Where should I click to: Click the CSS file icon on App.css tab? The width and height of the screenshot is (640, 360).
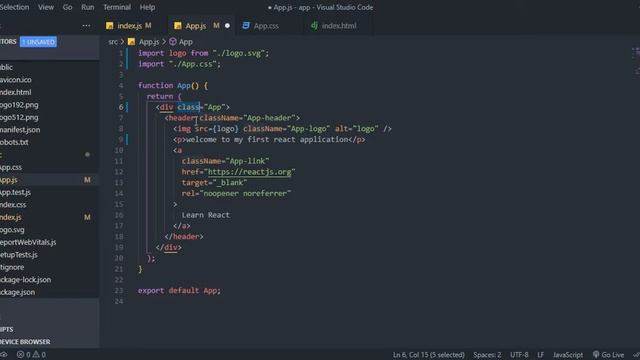click(246, 25)
